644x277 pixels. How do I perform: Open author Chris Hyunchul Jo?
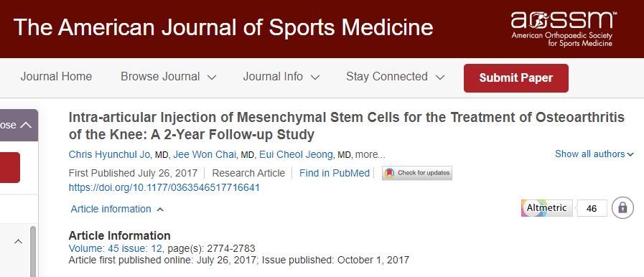(110, 155)
